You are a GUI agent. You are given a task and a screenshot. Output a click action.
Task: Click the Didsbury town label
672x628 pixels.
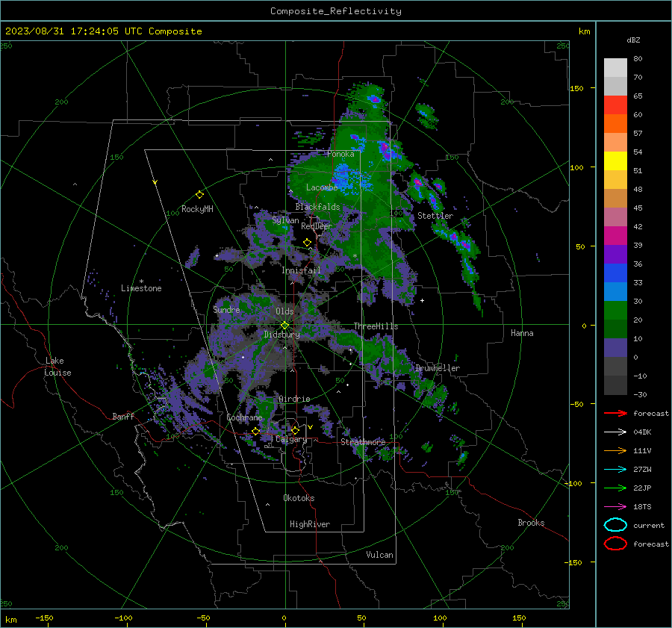pos(281,335)
